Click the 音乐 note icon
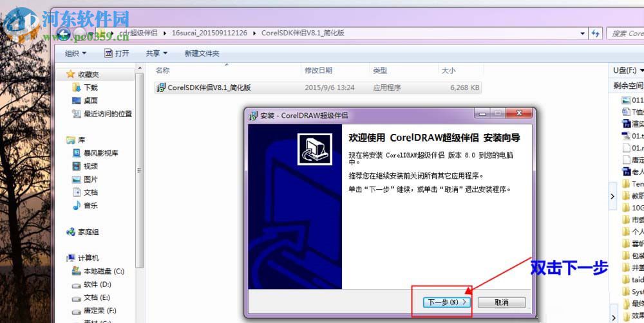Screen dimensions: 644x323 pos(77,205)
